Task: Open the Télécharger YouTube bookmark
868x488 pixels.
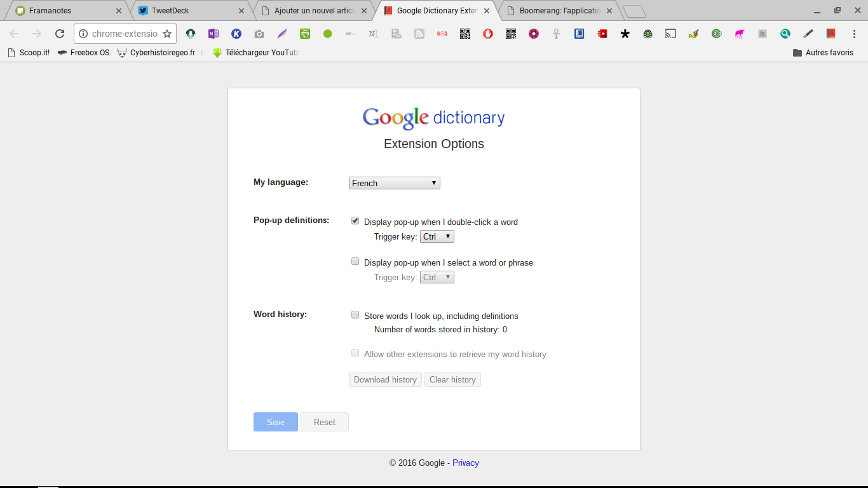Action: 255,53
